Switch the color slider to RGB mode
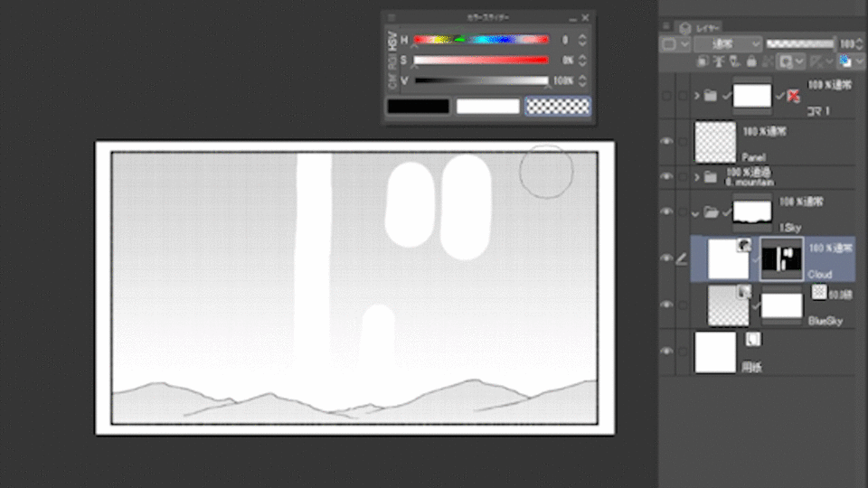The width and height of the screenshot is (868, 488). (392, 62)
